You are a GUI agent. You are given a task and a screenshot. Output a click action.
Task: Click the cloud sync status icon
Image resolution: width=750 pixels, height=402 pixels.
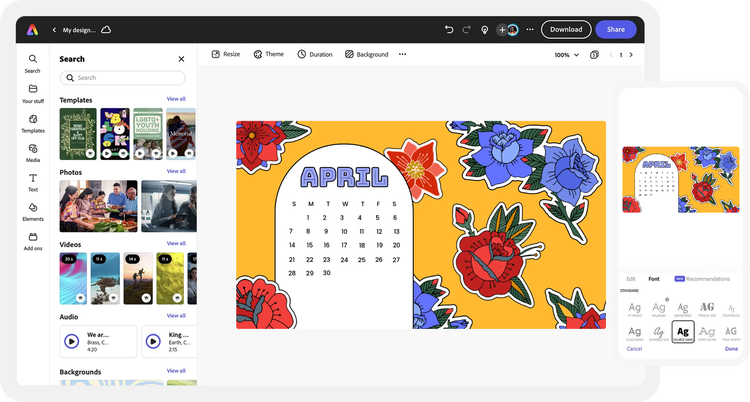click(x=106, y=30)
